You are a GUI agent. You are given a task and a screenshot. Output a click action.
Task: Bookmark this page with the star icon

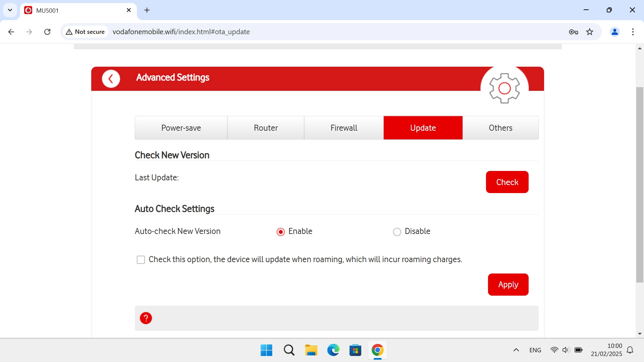click(x=590, y=32)
